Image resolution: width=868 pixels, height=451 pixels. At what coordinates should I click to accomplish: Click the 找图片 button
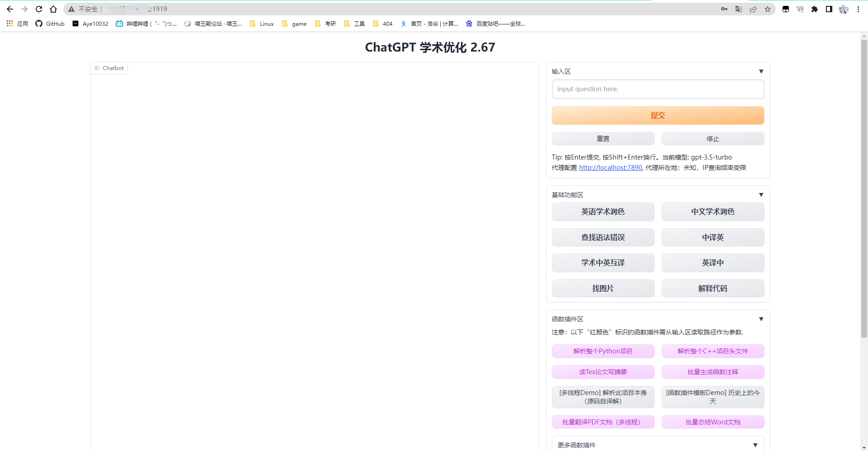coord(603,288)
